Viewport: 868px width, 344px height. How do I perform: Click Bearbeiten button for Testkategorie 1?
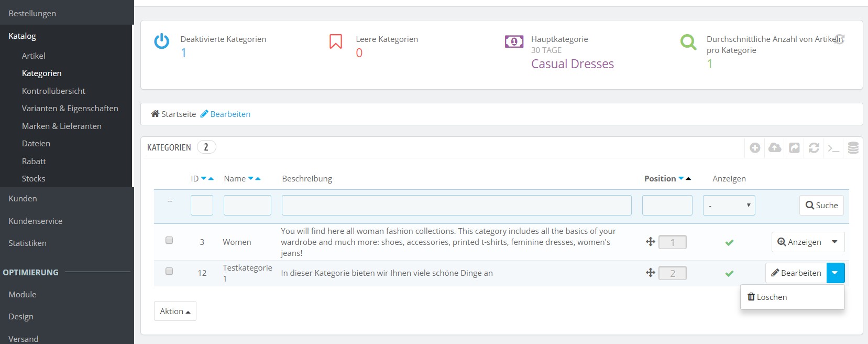(x=796, y=273)
